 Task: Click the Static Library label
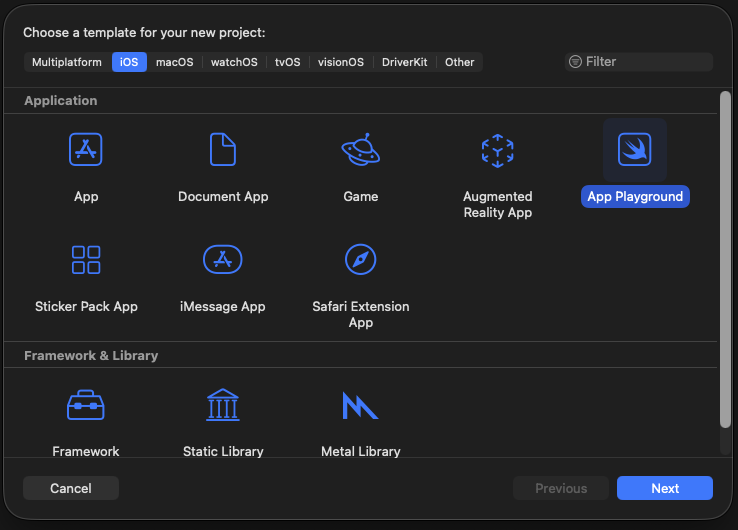click(x=223, y=451)
